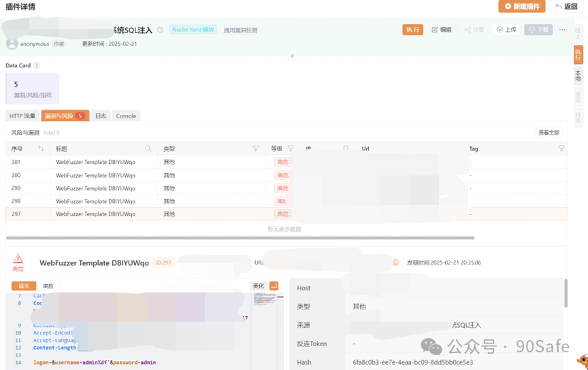Expand plugin header with double chevron
The image size is (588, 370).
(292, 56)
